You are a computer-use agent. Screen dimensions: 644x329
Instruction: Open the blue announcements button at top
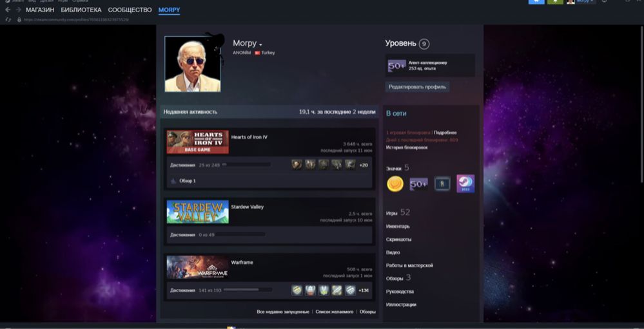coord(536,2)
